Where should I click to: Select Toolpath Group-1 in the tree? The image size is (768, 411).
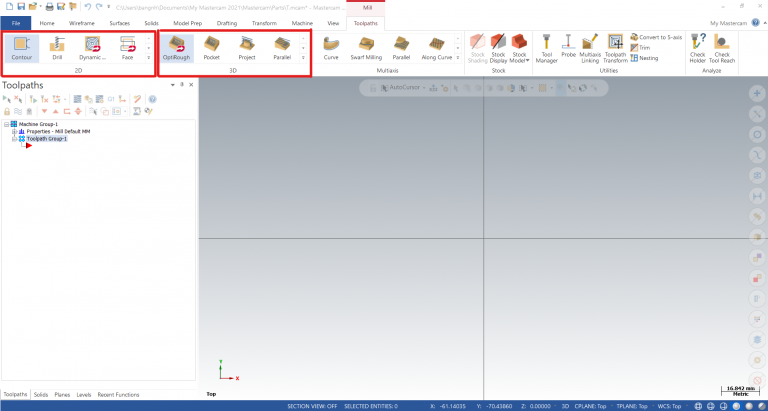coord(47,139)
